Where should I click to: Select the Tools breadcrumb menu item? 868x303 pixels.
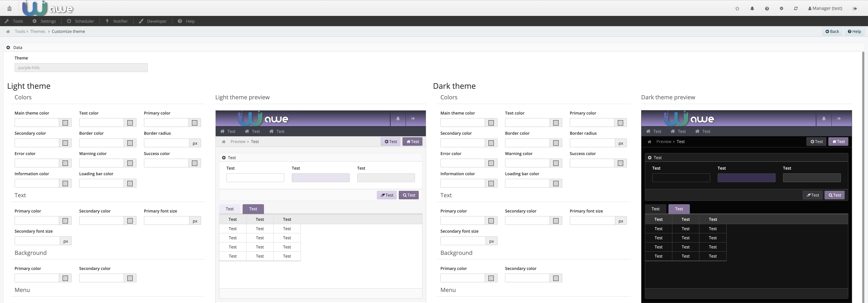tap(20, 32)
